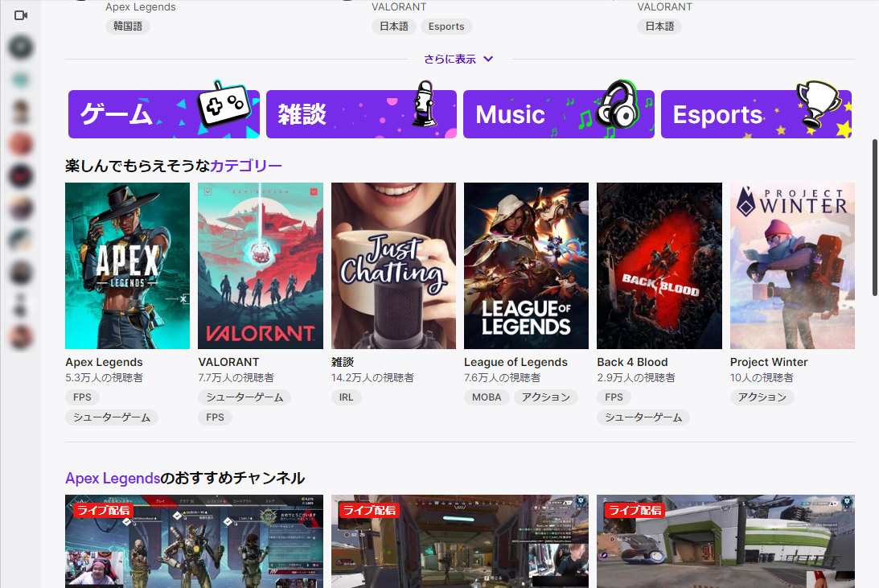Open the third Apex Legends live stream thumbnail
Viewport: 879px width, 588px height.
725,541
